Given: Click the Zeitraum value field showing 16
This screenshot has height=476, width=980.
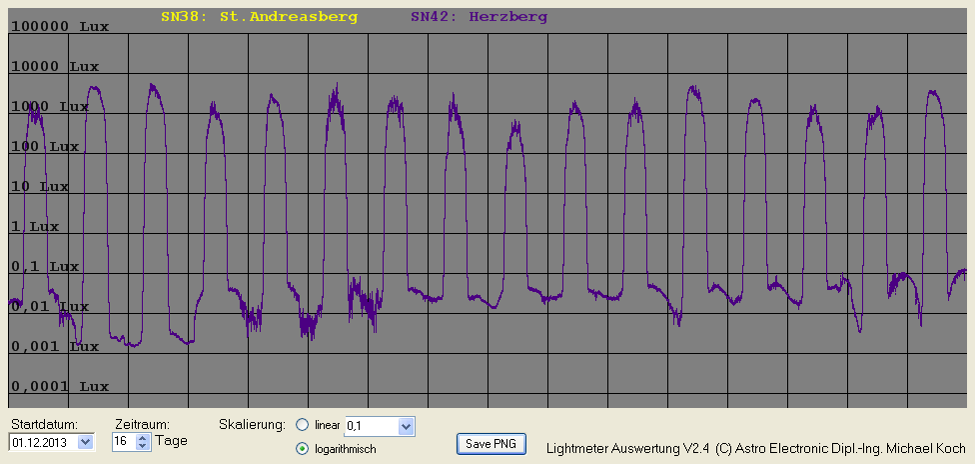Looking at the screenshot, I should pos(125,442).
